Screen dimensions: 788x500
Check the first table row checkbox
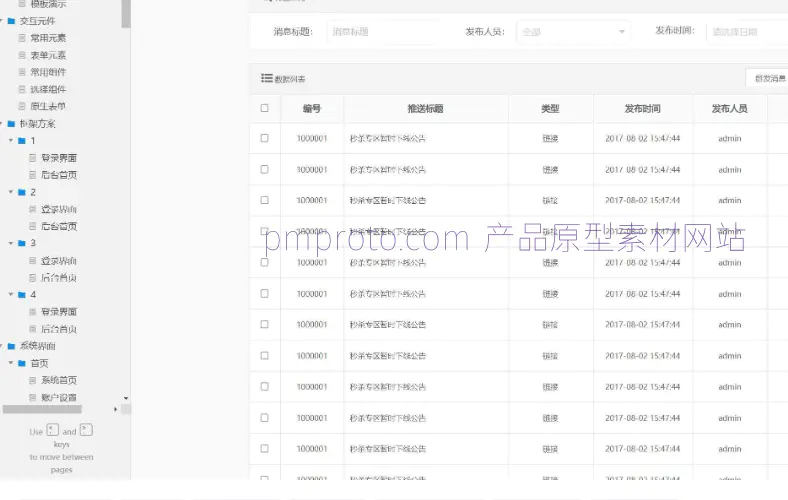coord(264,139)
